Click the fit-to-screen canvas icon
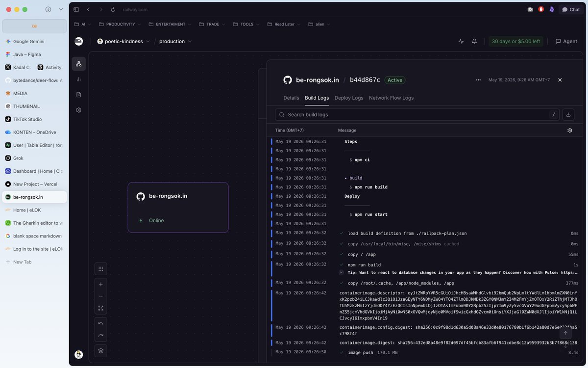The width and height of the screenshot is (588, 368). pyautogui.click(x=100, y=308)
